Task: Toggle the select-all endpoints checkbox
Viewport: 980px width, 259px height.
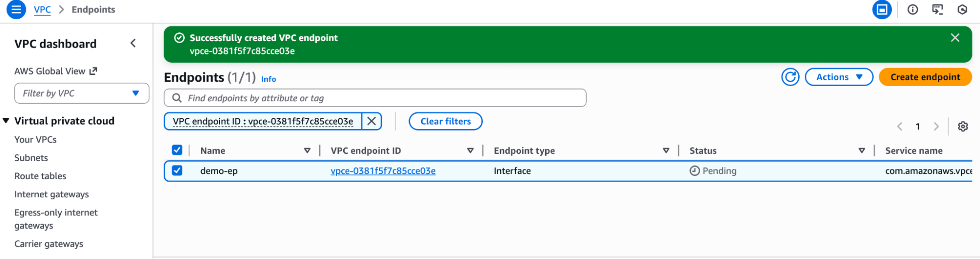Action: [177, 150]
